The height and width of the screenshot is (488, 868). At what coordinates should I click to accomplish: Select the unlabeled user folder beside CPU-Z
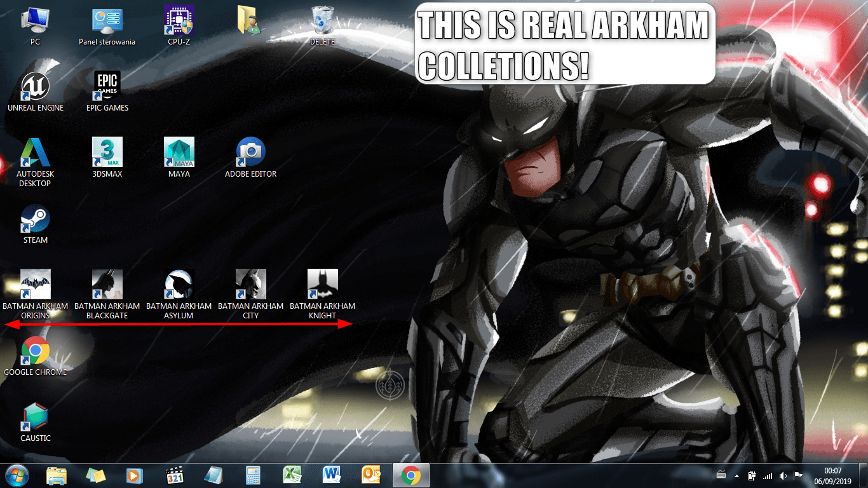click(250, 20)
